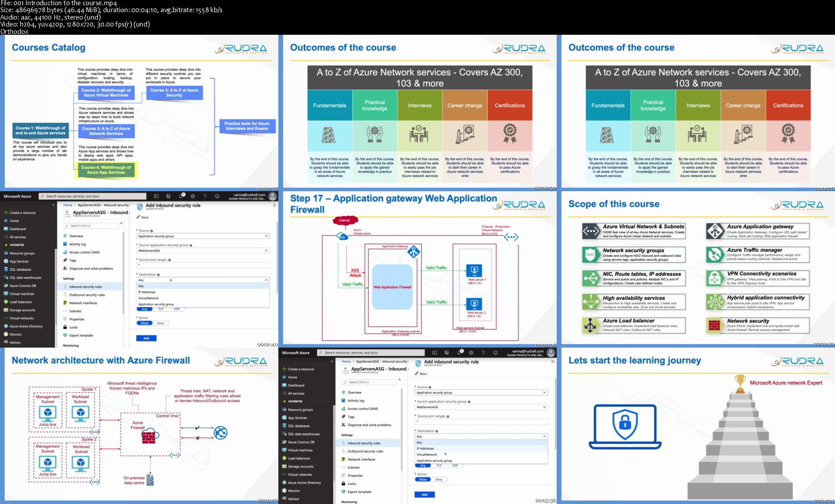This screenshot has width=835, height=504.
Task: Choose VirtualNetwork destination option in 00:03:38 frame
Action: point(427,454)
